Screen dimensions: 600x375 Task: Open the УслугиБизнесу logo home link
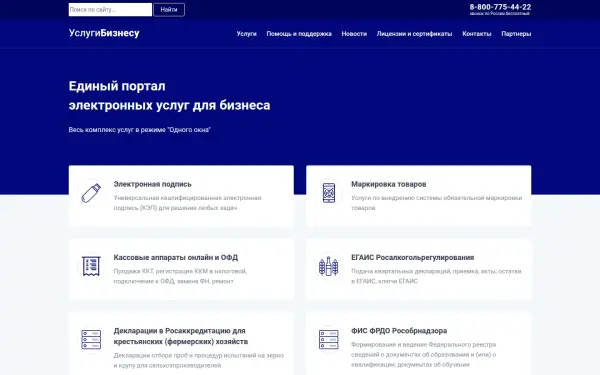click(x=104, y=33)
